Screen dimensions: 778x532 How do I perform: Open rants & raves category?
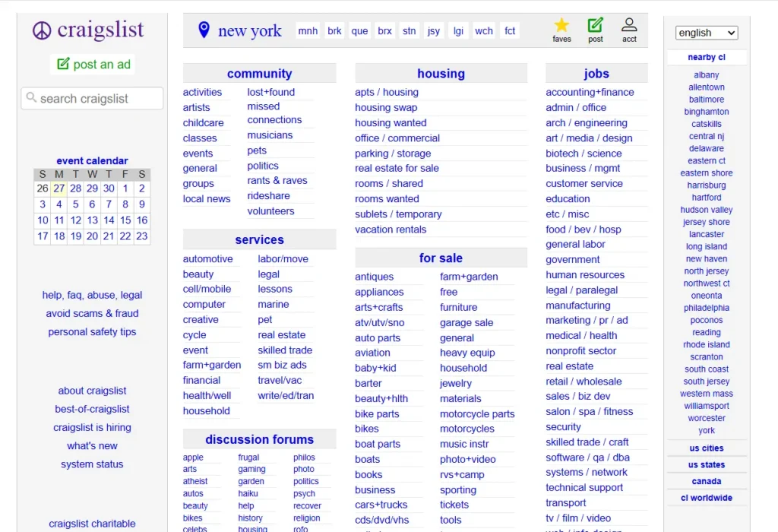coord(277,181)
